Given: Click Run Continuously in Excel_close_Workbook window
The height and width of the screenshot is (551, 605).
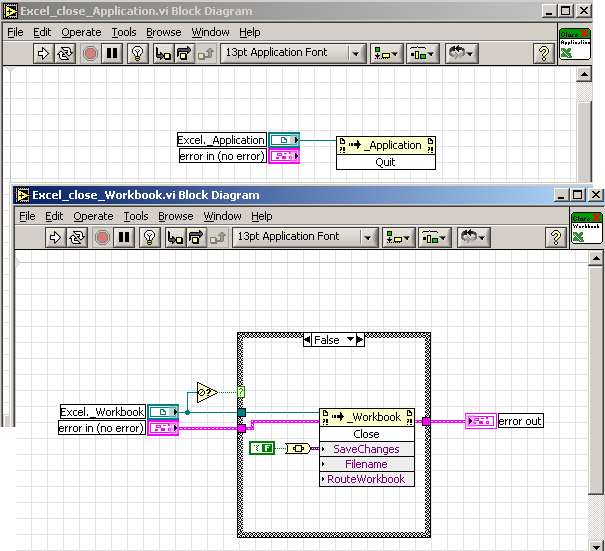Looking at the screenshot, I should pyautogui.click(x=76, y=237).
